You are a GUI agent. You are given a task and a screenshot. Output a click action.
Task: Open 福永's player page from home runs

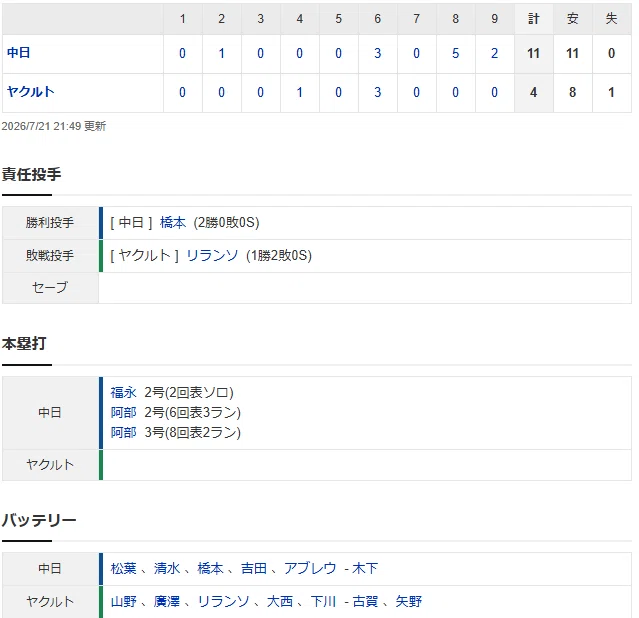tap(123, 393)
